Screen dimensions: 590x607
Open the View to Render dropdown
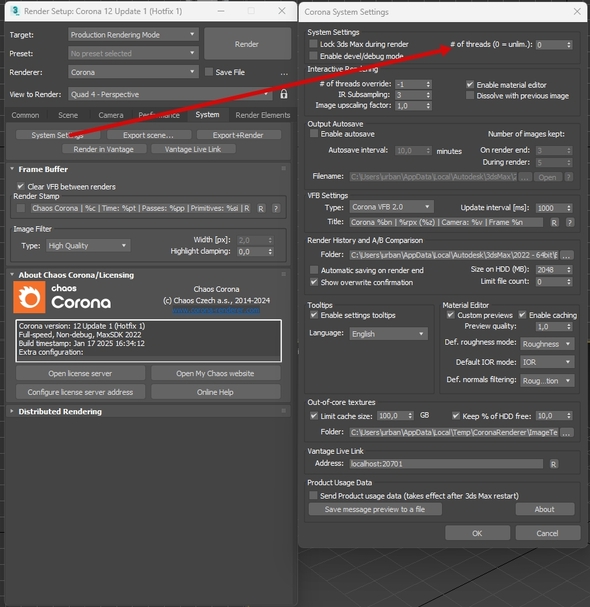[x=170, y=94]
